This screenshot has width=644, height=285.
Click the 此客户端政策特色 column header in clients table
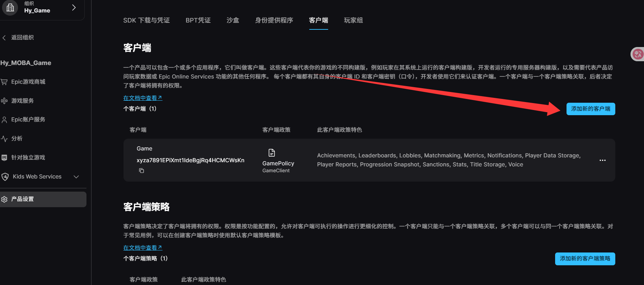(339, 130)
